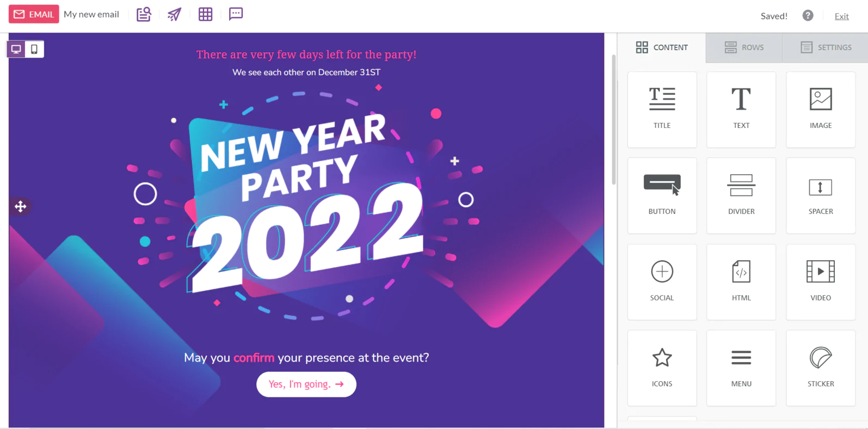This screenshot has width=868, height=429.
Task: Open the Settings tab
Action: pyautogui.click(x=826, y=47)
